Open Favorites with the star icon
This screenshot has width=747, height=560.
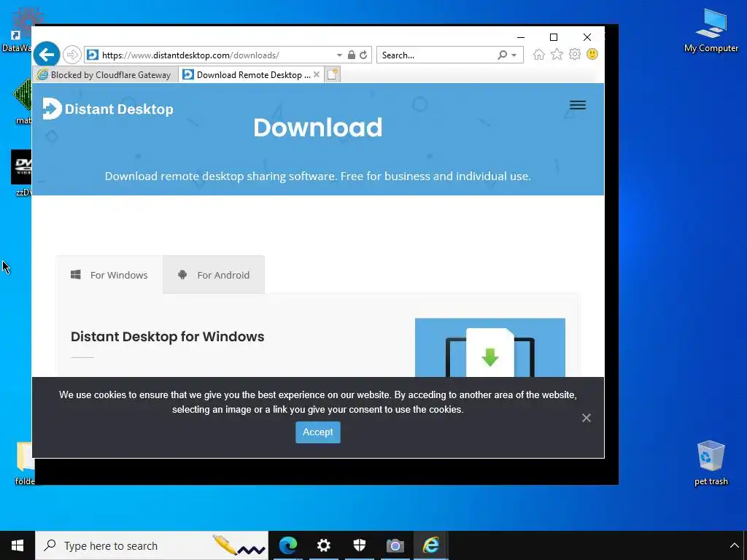pos(557,54)
